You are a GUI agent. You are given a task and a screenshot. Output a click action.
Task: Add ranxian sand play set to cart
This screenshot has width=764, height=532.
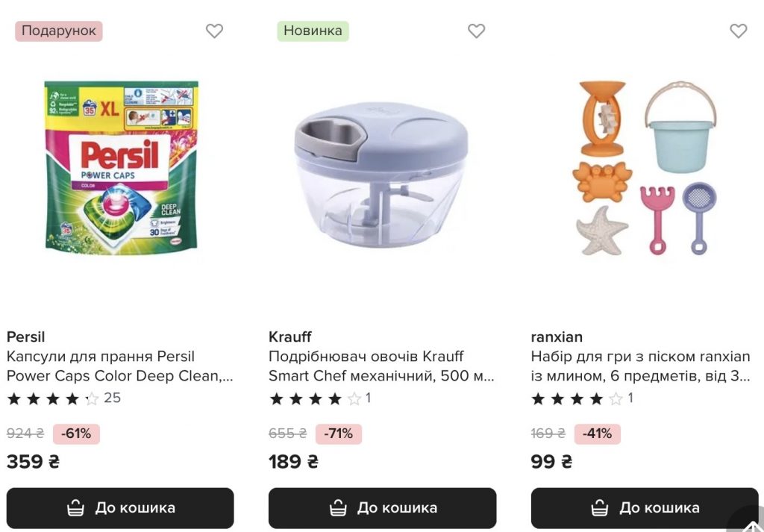(x=644, y=508)
